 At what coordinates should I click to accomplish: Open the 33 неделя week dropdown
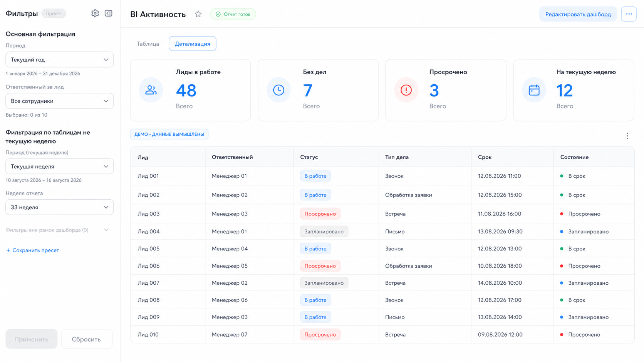(x=60, y=207)
